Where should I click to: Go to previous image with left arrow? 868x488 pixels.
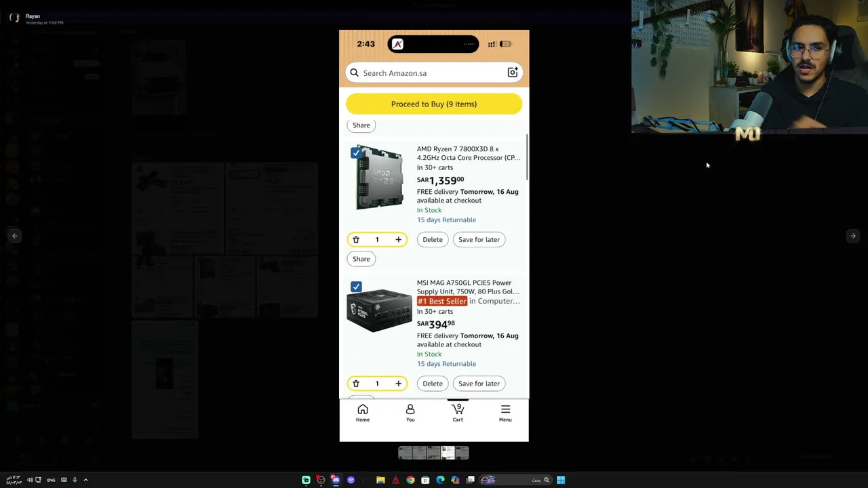[x=15, y=236]
